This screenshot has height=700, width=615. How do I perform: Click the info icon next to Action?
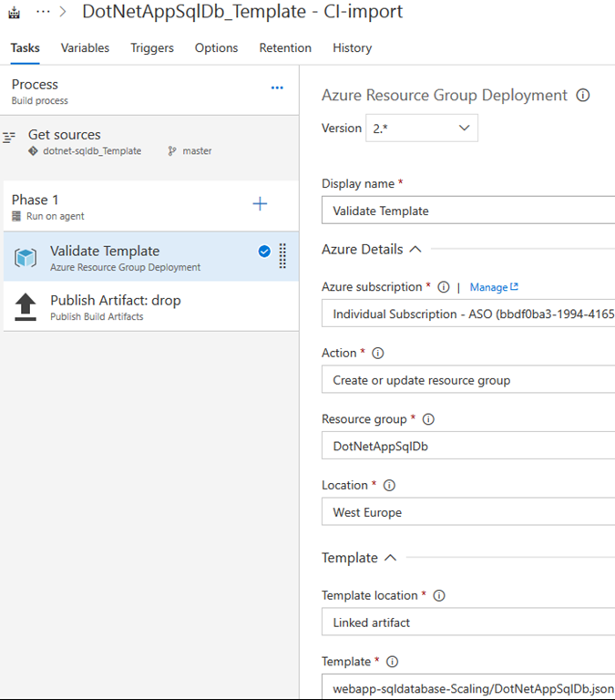[x=378, y=353]
